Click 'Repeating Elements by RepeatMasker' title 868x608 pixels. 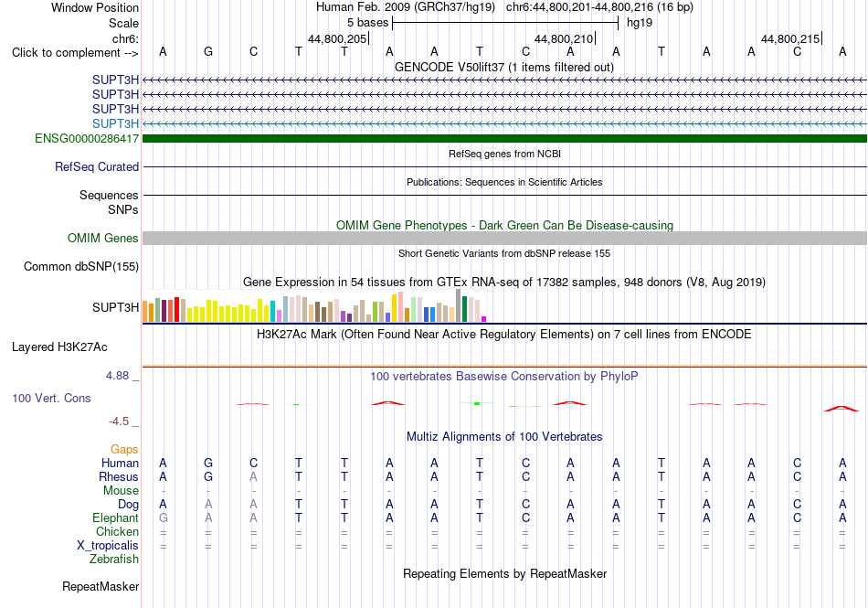point(504,573)
